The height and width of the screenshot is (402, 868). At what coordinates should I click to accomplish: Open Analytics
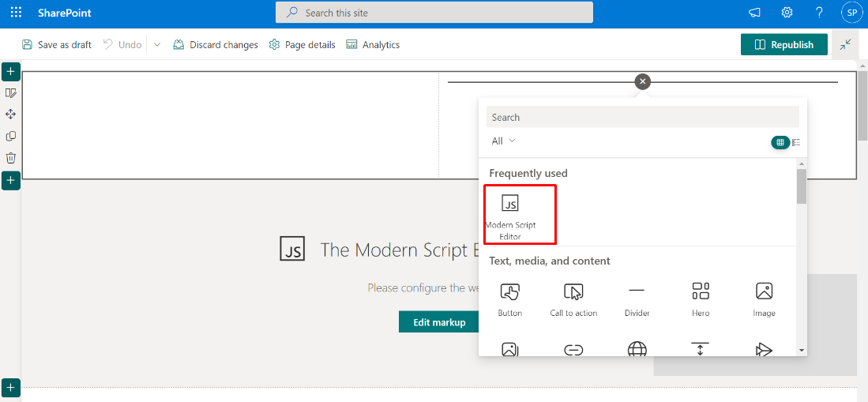[373, 45]
